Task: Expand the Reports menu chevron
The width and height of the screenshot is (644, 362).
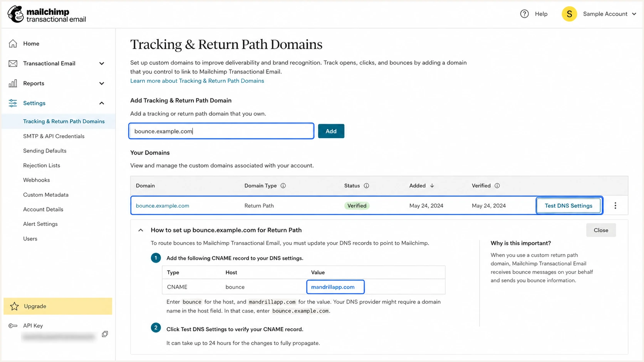Action: coord(102,83)
